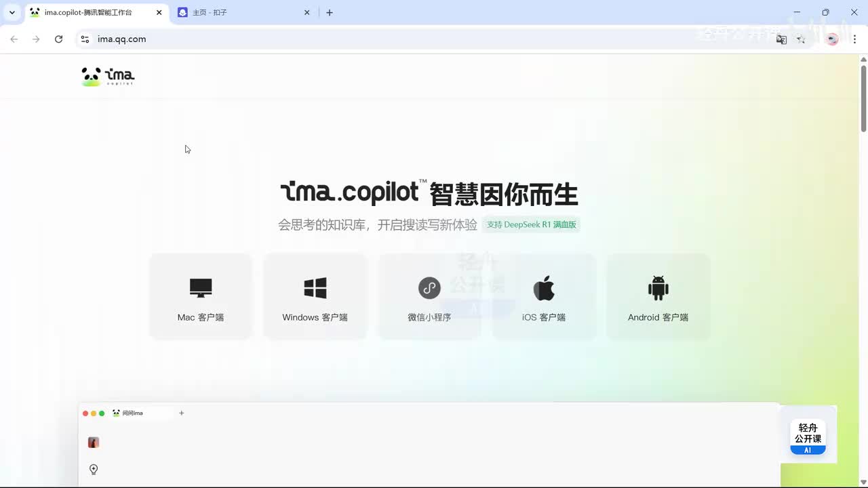Click the page vertical scrollbar thumb

863,98
